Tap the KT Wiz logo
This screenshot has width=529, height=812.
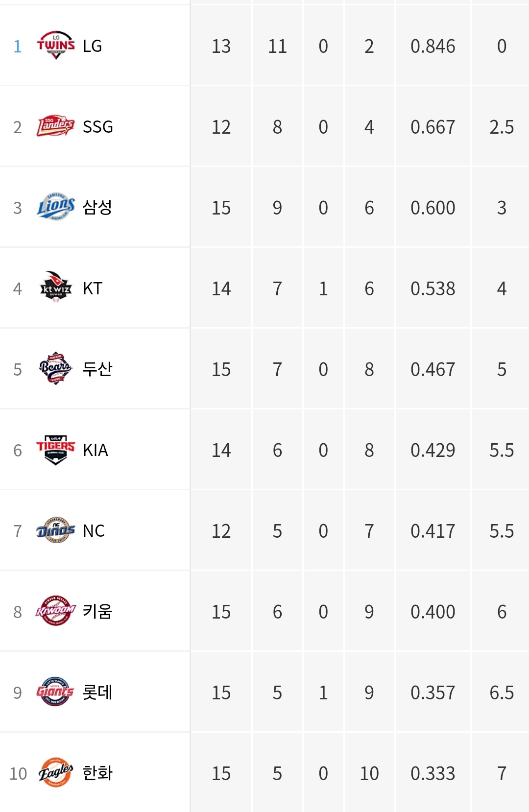coord(56,287)
